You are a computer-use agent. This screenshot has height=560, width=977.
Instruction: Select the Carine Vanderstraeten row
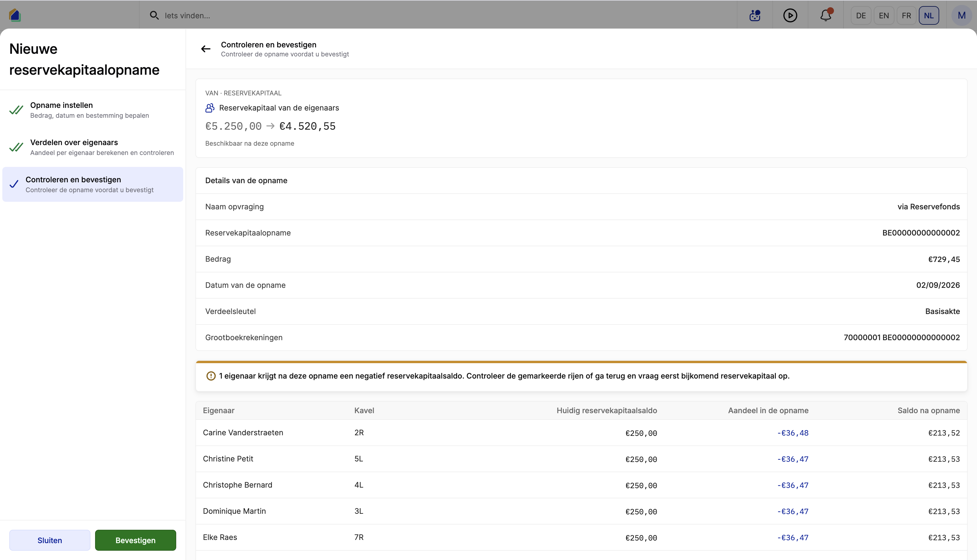pyautogui.click(x=581, y=433)
